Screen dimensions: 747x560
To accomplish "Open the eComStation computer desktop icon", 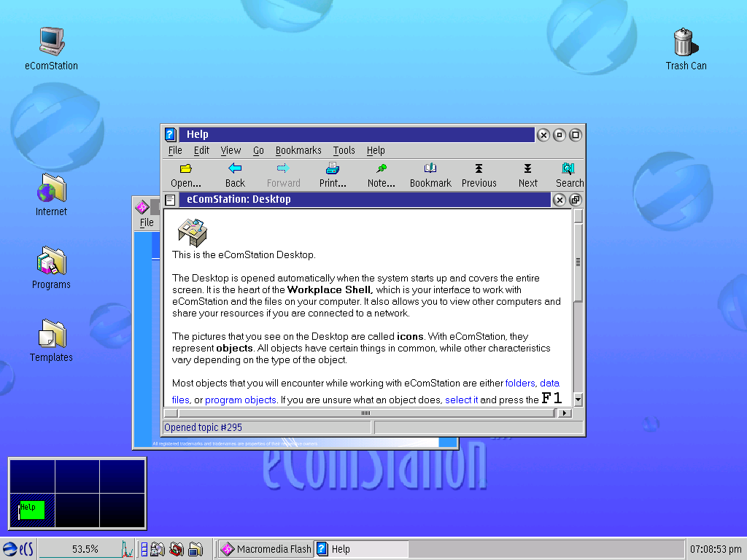I will pyautogui.click(x=52, y=42).
